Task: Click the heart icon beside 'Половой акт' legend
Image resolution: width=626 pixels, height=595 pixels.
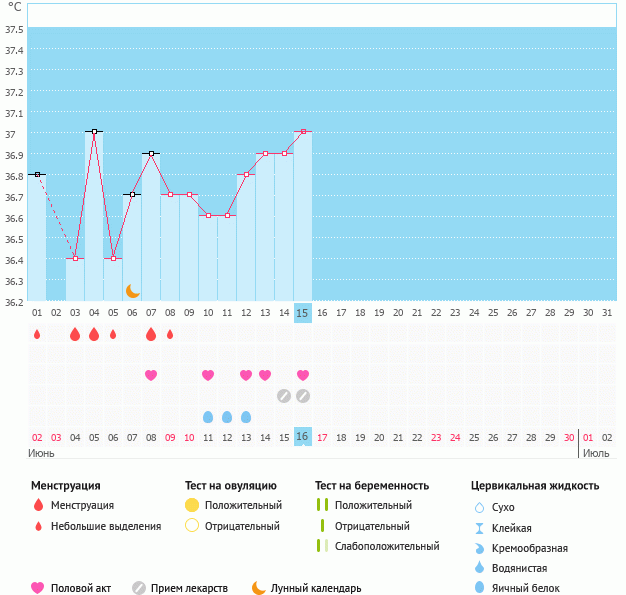Action: coord(38,588)
